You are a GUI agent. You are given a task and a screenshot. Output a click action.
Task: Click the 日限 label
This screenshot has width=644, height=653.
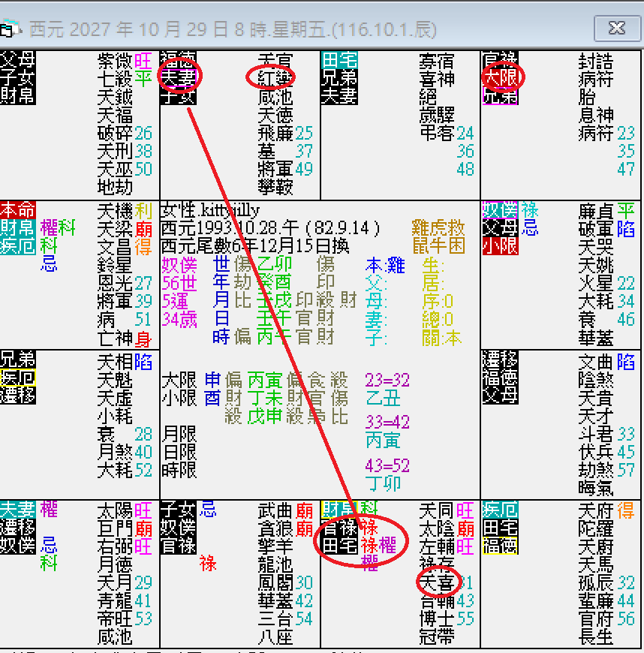click(179, 453)
